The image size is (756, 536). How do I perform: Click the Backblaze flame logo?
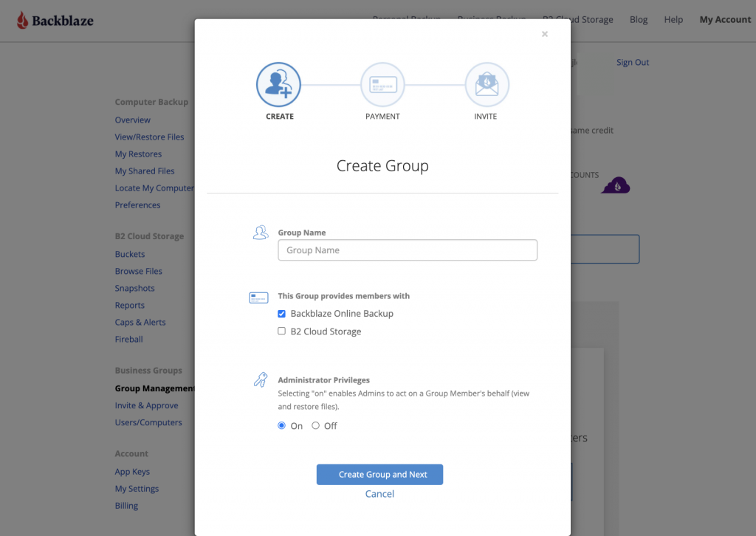coord(22,20)
